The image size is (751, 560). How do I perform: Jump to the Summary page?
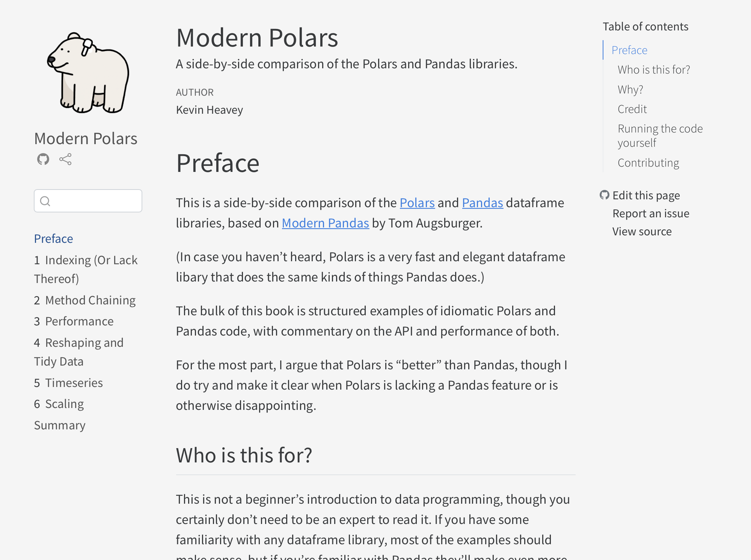60,425
